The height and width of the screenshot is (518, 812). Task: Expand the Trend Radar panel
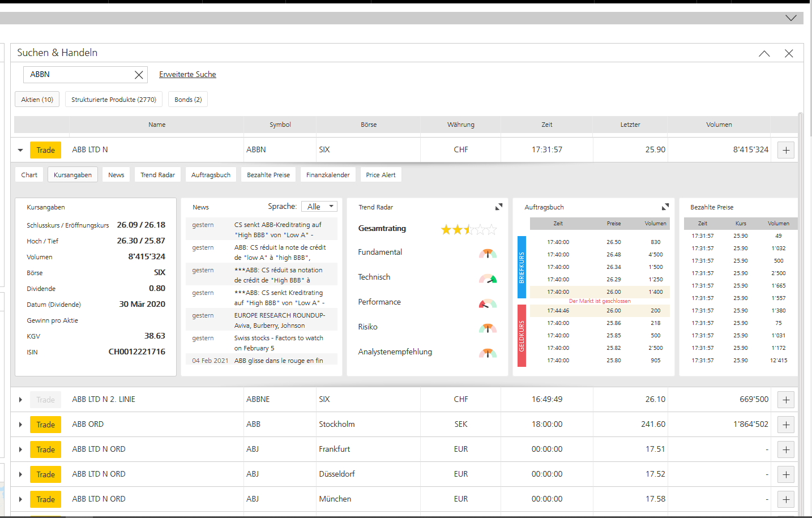(x=498, y=207)
